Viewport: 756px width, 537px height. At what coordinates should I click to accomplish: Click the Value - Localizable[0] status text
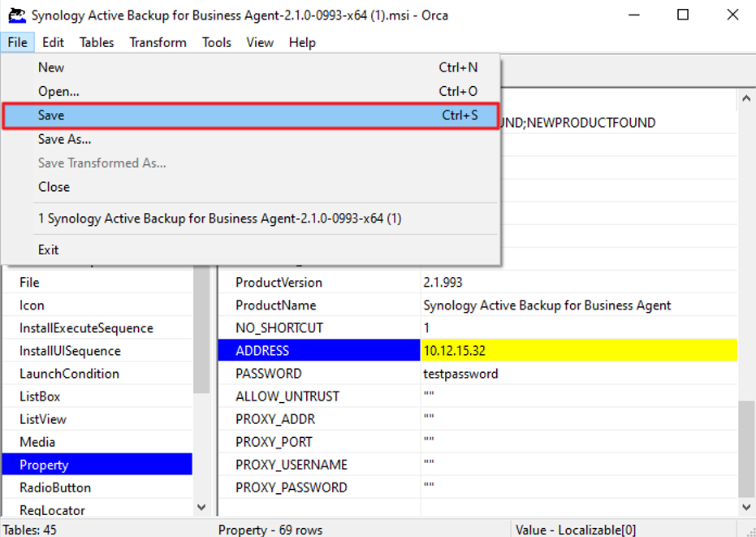click(x=575, y=530)
